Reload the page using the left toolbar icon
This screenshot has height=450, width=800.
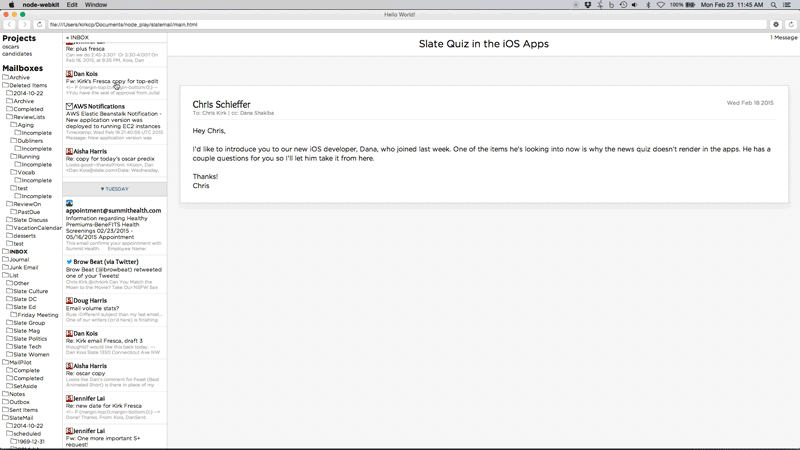click(39, 24)
